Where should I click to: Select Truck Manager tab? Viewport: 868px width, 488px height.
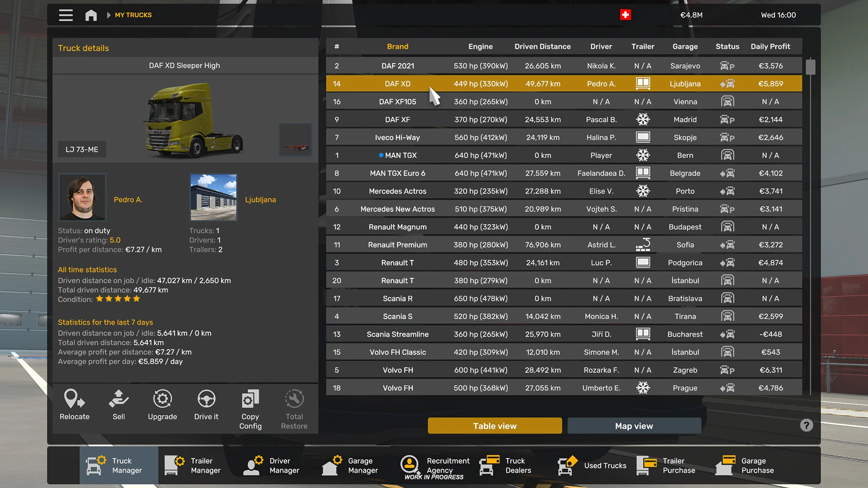(x=118, y=465)
